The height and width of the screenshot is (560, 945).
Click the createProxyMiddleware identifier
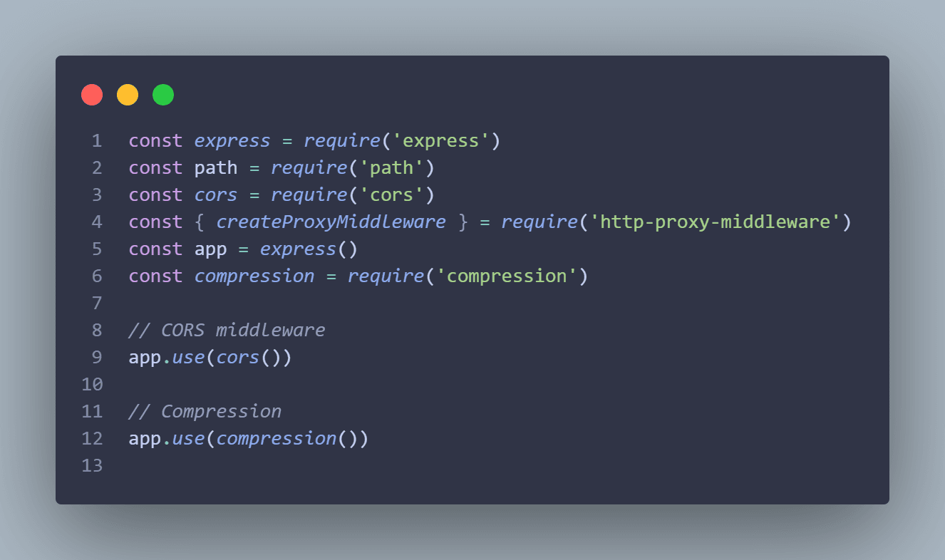(x=331, y=222)
